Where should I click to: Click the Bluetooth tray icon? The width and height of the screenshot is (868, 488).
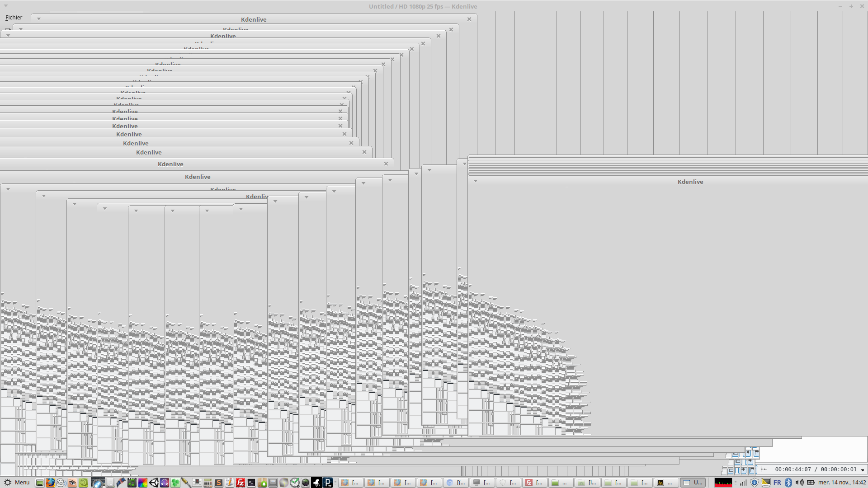(788, 483)
